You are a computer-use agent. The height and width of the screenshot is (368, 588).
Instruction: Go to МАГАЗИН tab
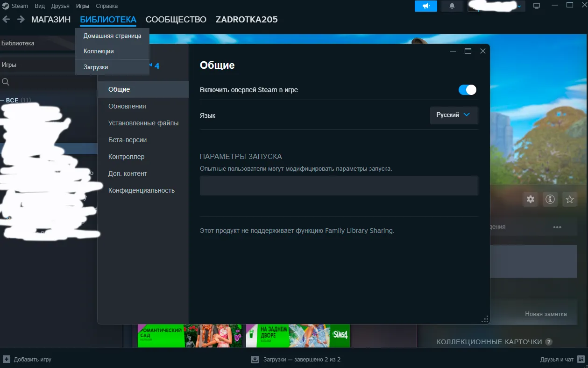pyautogui.click(x=51, y=19)
